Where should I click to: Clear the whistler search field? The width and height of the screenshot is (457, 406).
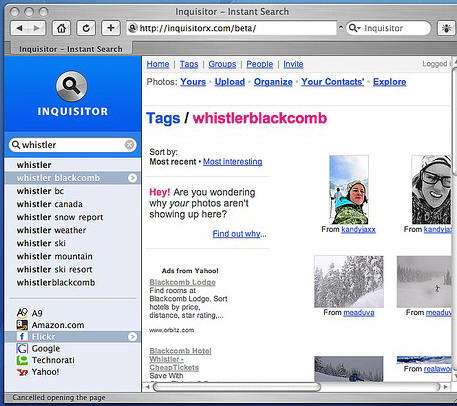click(129, 145)
